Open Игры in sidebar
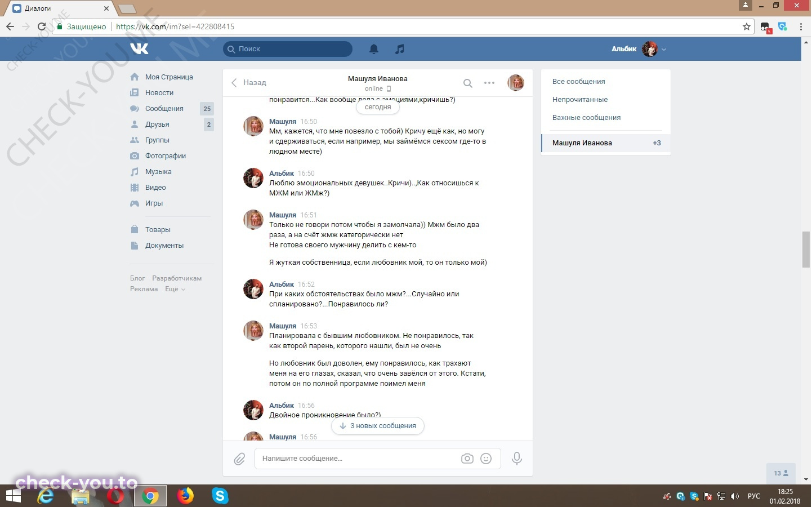The image size is (812, 507). point(154,203)
